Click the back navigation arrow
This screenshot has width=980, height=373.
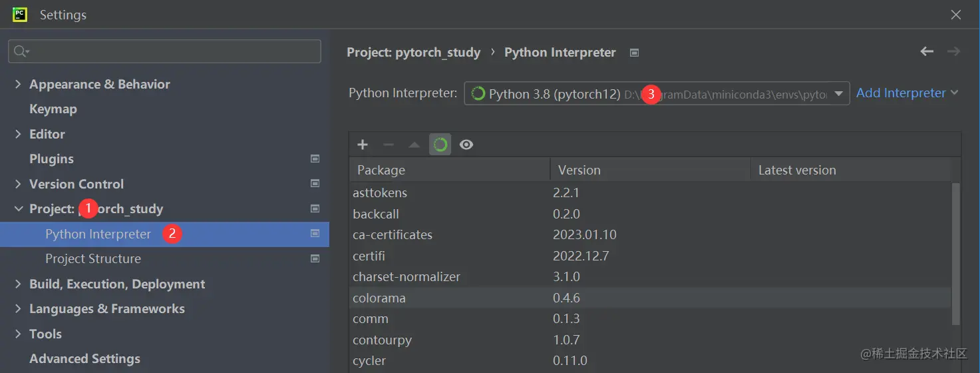point(927,52)
